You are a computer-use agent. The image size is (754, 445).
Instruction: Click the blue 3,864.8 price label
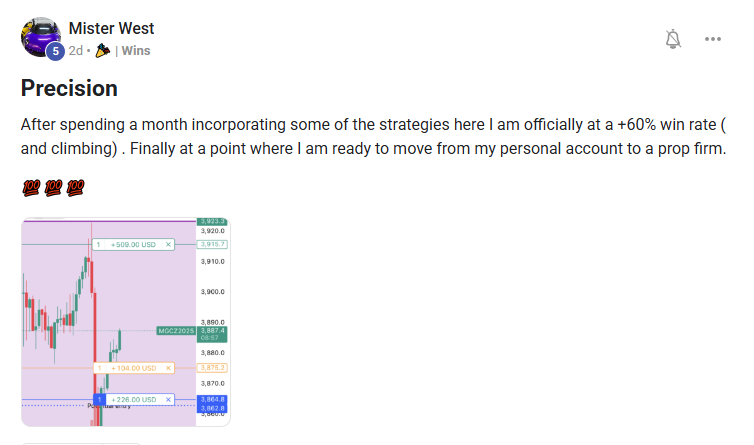tap(214, 399)
